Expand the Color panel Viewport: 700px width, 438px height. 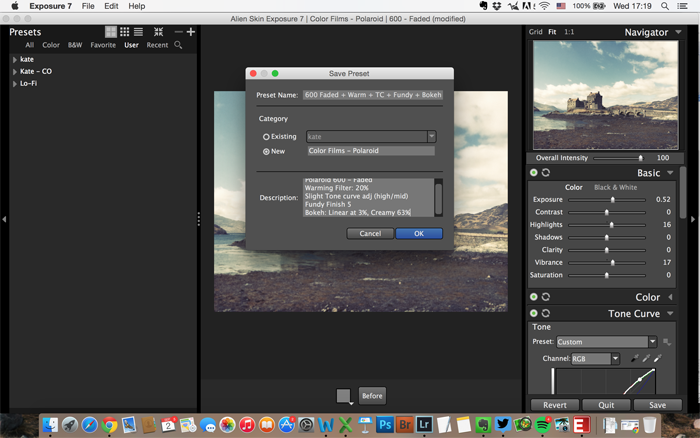(670, 297)
